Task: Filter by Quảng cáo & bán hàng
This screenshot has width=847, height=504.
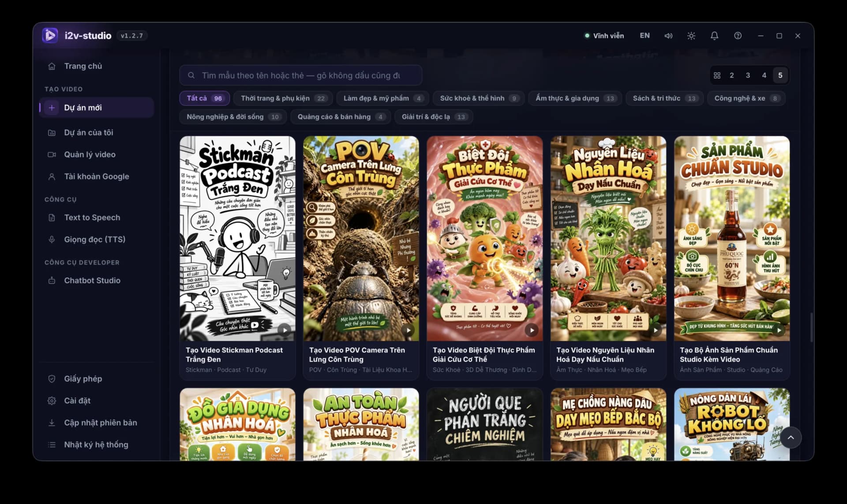Action: click(x=341, y=117)
